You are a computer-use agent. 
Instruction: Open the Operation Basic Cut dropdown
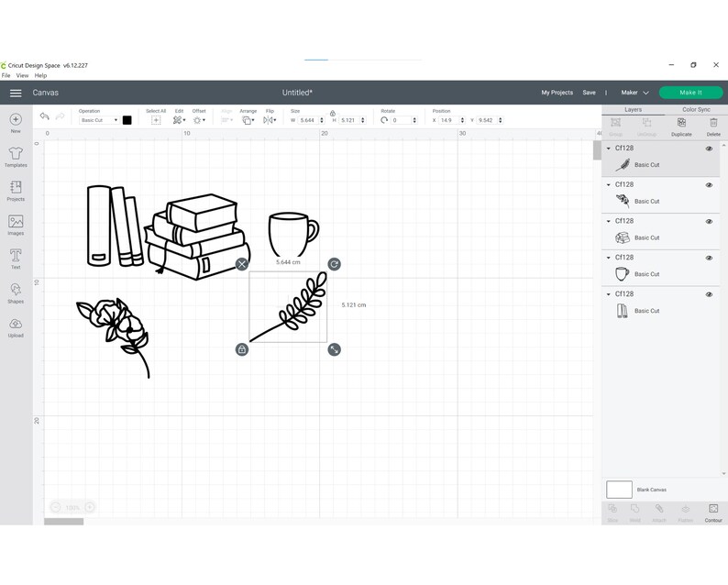(99, 120)
